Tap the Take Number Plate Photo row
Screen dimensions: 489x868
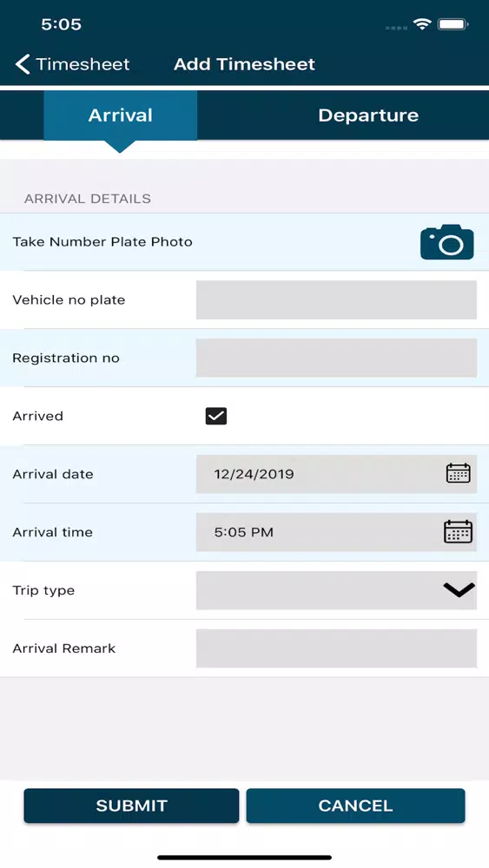coord(244,242)
